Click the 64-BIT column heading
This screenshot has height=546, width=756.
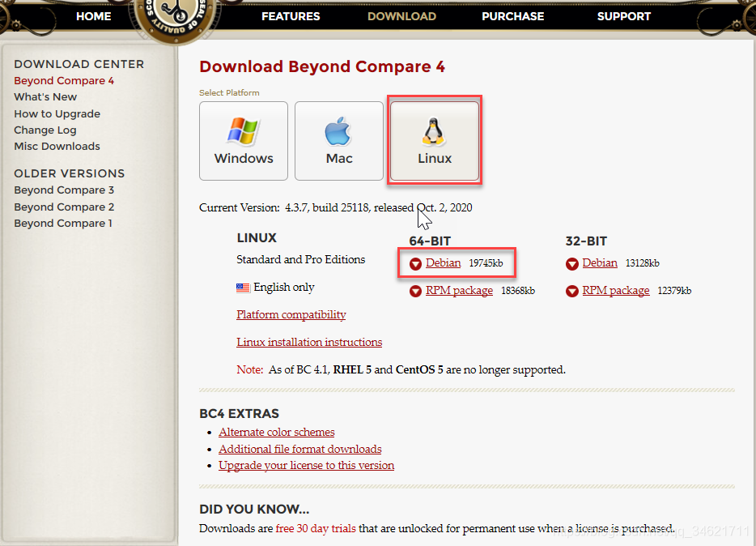[430, 241]
